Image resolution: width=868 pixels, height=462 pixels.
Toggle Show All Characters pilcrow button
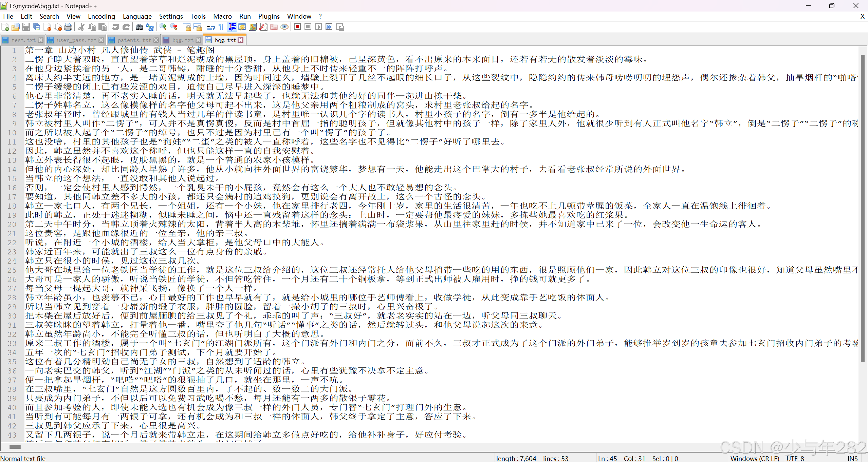(x=221, y=27)
